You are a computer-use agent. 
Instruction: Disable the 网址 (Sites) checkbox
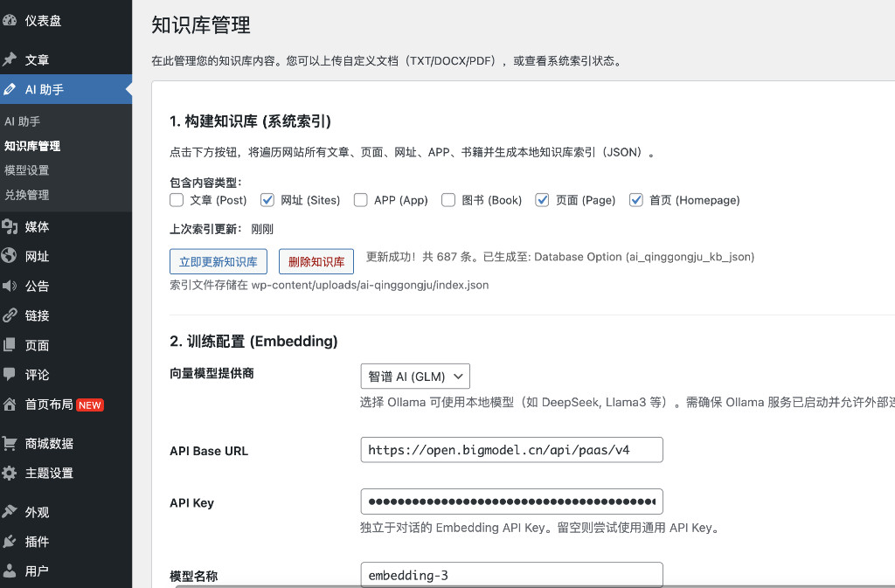click(x=267, y=200)
